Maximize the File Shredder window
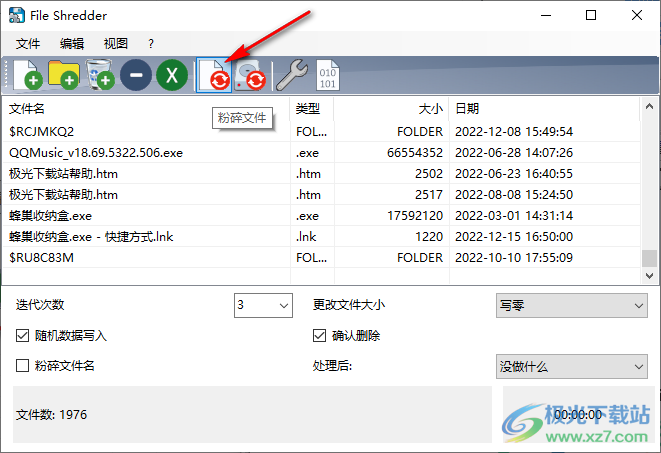 pyautogui.click(x=591, y=16)
